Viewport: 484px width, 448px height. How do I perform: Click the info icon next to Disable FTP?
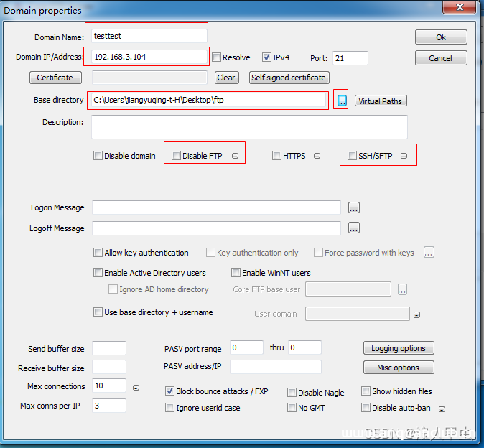(235, 156)
